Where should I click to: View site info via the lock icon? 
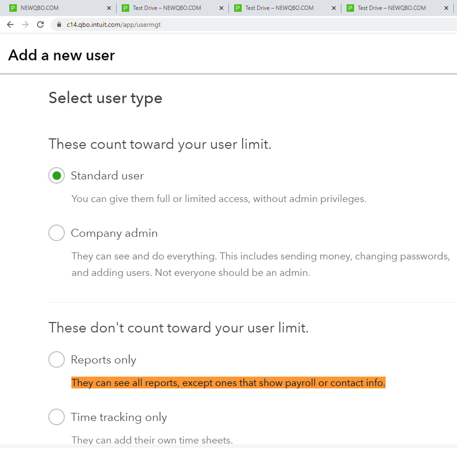(x=59, y=25)
